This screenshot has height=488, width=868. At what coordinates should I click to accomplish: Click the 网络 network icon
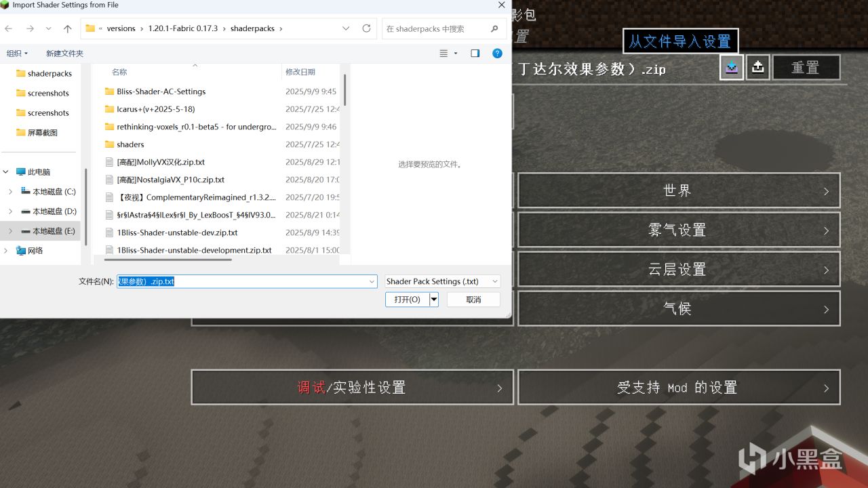(20, 251)
